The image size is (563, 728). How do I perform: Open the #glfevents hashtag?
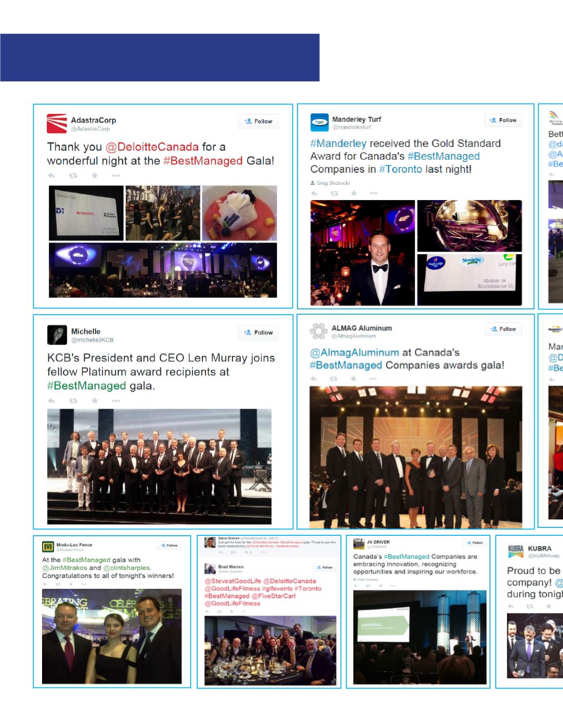(277, 588)
